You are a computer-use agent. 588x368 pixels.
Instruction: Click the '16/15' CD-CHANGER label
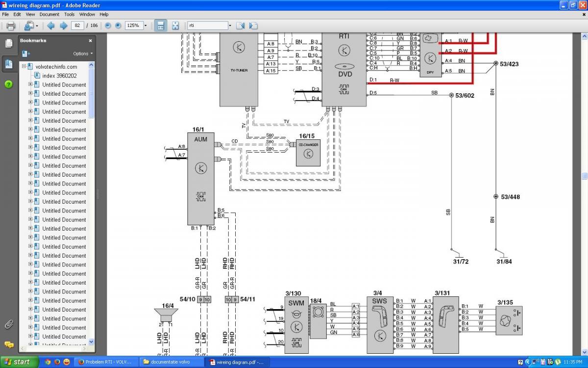click(x=307, y=136)
